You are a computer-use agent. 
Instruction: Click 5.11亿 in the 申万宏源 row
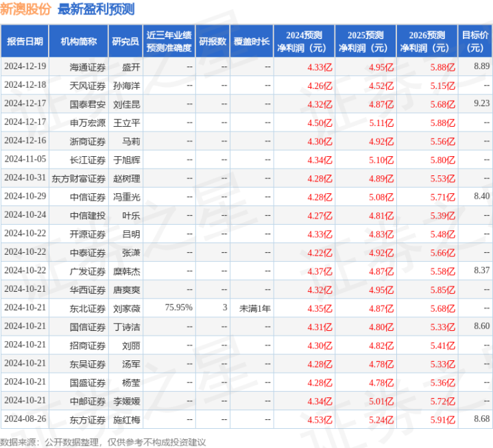381,123
